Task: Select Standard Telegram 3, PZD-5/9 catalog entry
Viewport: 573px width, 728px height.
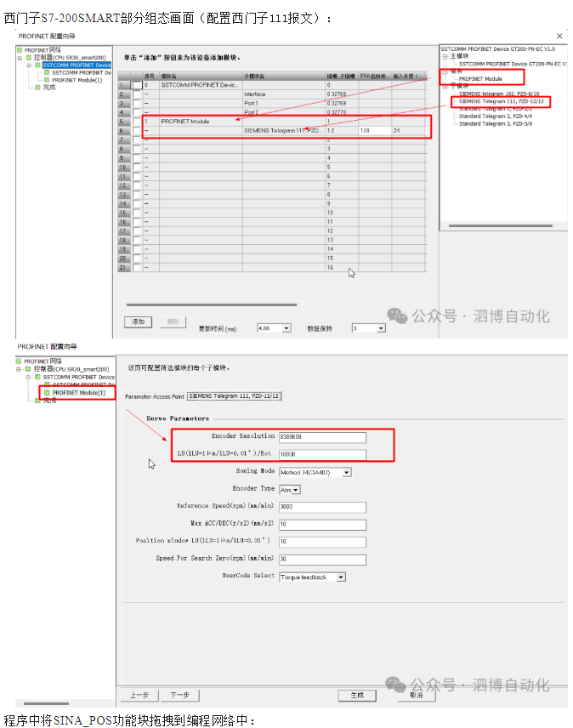Action: pos(496,123)
